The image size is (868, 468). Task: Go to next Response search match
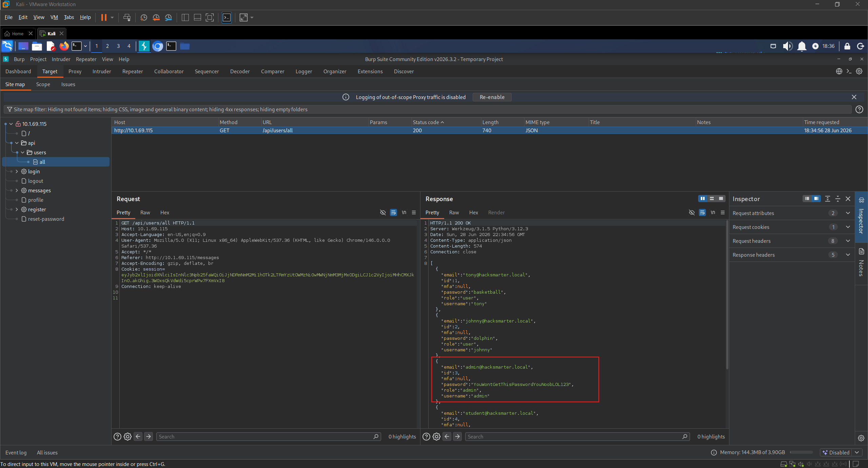pyautogui.click(x=457, y=436)
